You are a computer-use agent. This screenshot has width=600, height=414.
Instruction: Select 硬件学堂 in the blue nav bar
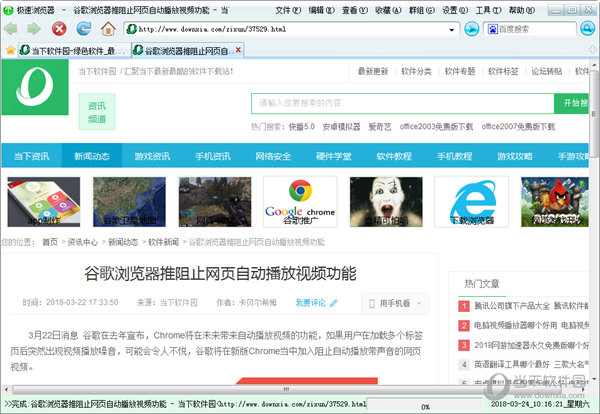coord(334,156)
